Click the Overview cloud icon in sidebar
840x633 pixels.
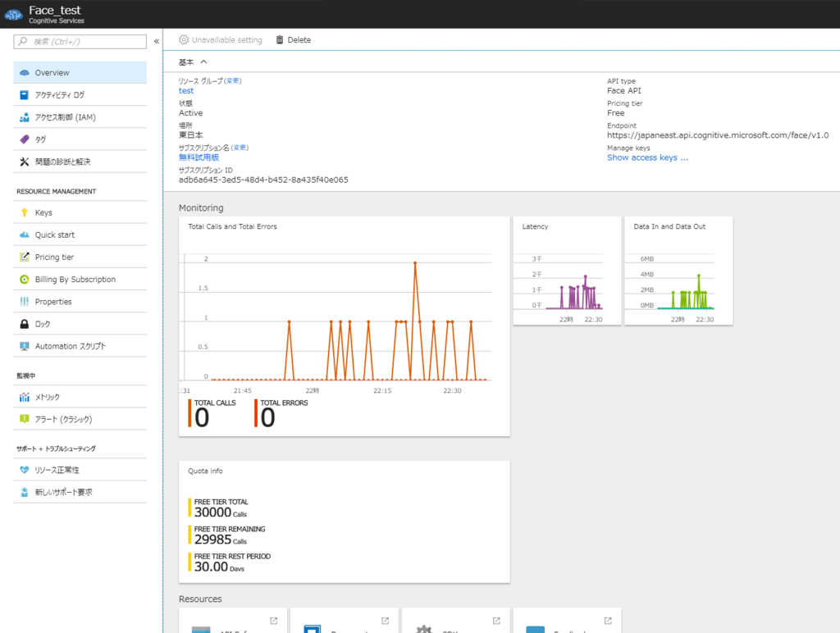click(24, 73)
